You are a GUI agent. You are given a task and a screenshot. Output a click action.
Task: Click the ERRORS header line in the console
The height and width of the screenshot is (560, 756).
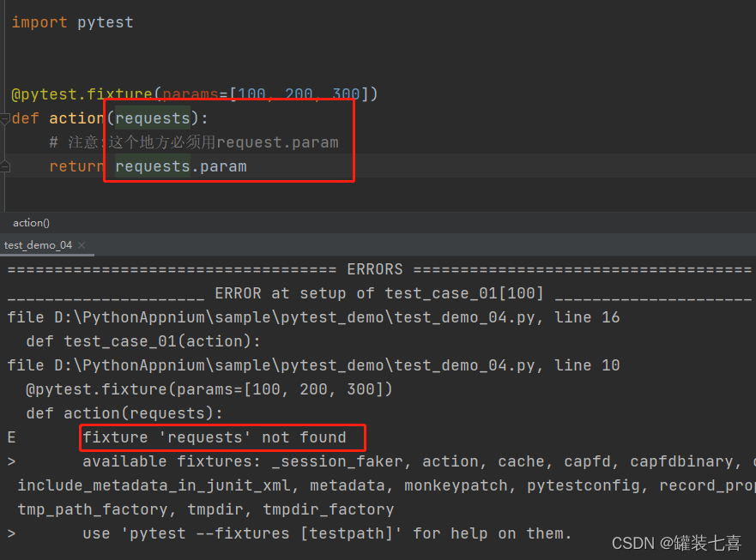[x=379, y=269]
